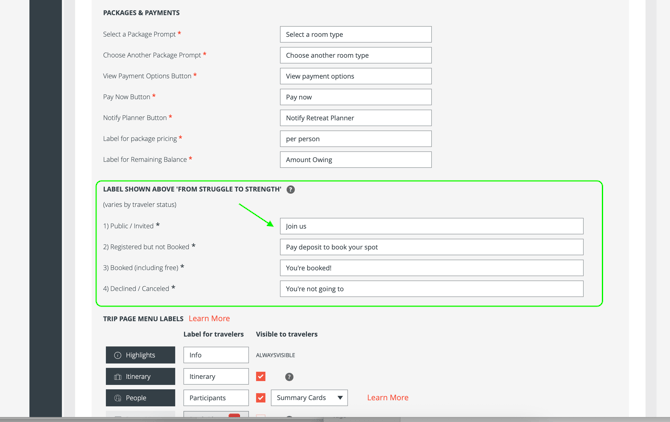
Task: Edit the Itinerary label for travelers field
Action: (216, 377)
